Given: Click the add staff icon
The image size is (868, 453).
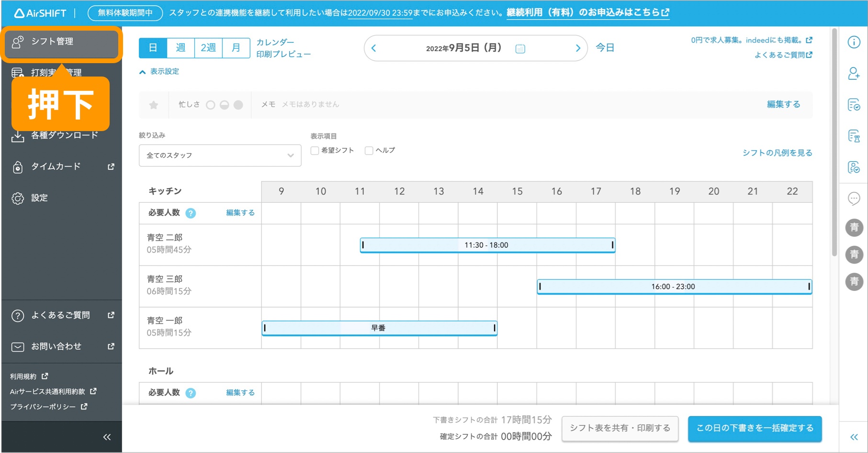Looking at the screenshot, I should tap(854, 74).
